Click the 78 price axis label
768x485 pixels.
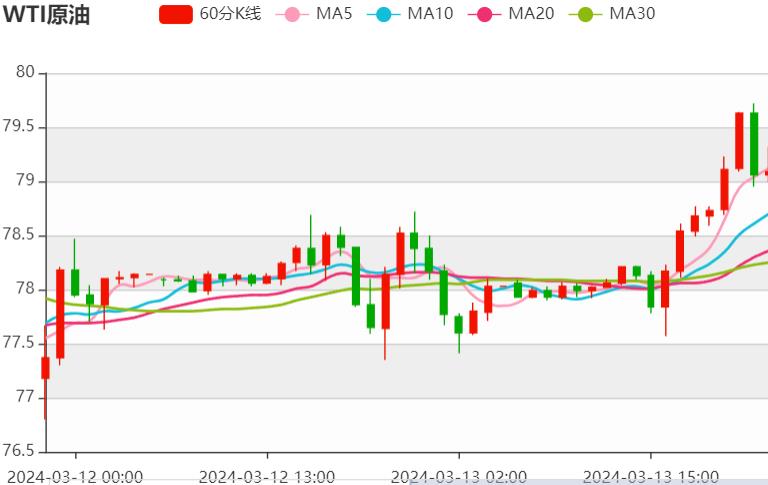(25, 289)
